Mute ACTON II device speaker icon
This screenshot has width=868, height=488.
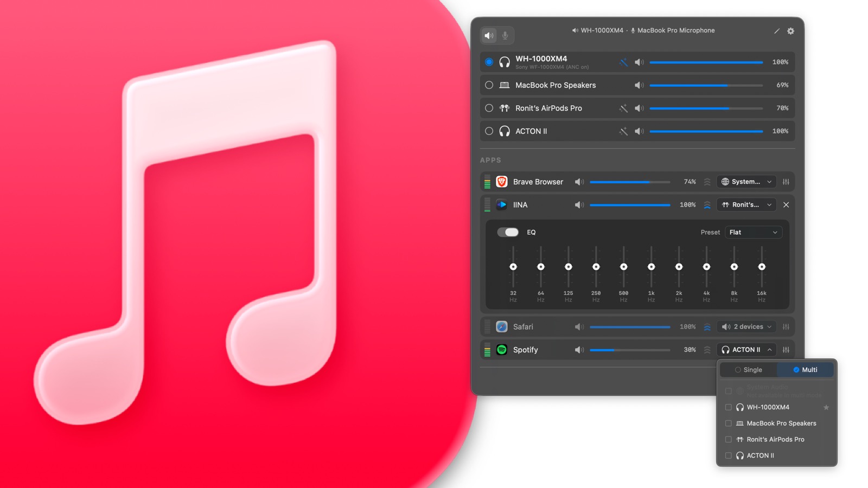(639, 131)
